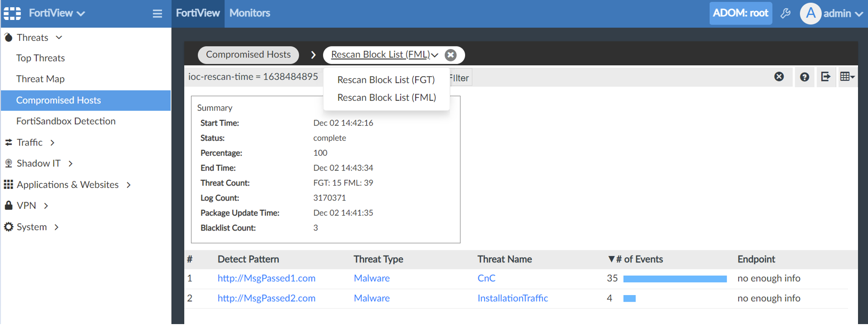The width and height of the screenshot is (868, 326).
Task: Click the System gear icon
Action: pos(9,227)
